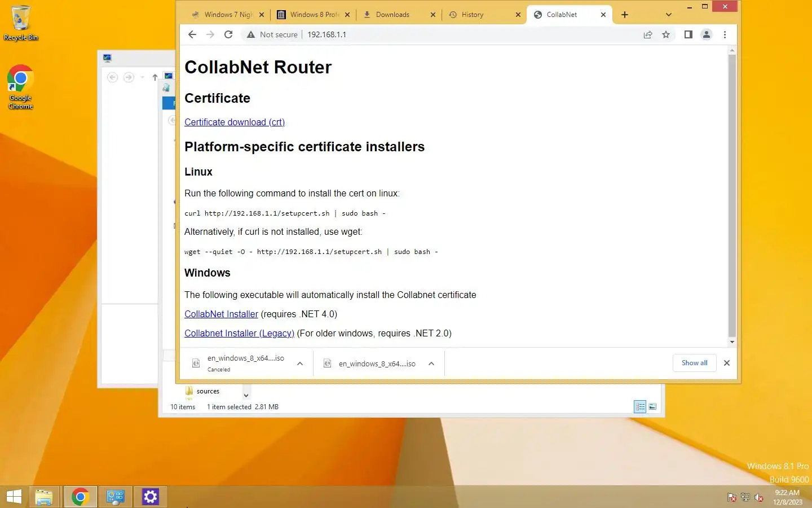Click system icon in background window title
Screen dimensions: 812x508
coord(108,58)
